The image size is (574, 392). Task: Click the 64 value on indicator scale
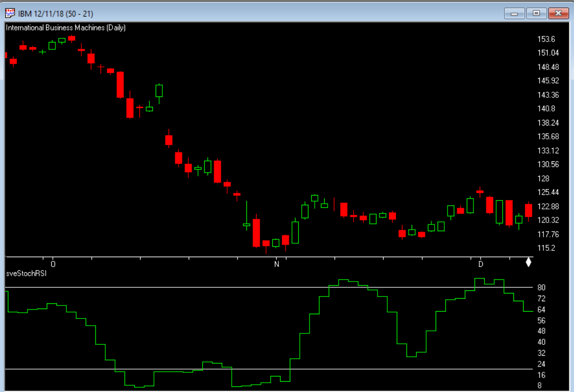pyautogui.click(x=541, y=310)
